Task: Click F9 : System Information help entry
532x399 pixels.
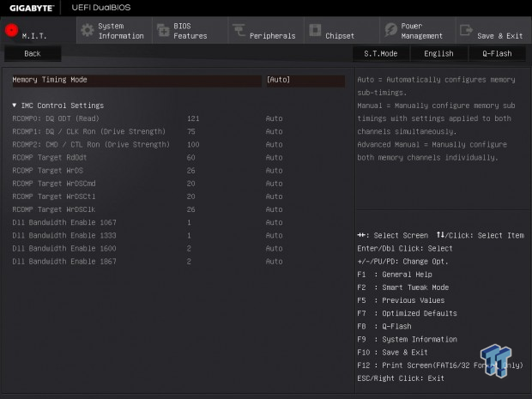Action: pyautogui.click(x=407, y=340)
